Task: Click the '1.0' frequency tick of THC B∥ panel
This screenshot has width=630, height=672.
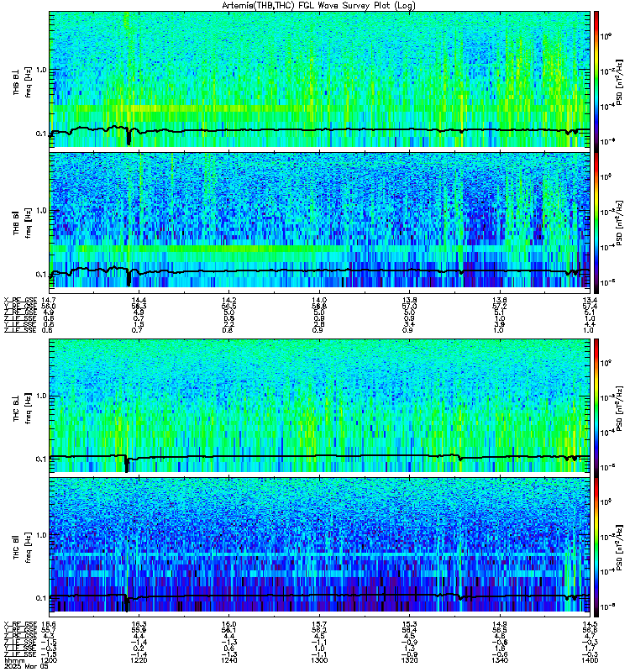Action: point(41,535)
